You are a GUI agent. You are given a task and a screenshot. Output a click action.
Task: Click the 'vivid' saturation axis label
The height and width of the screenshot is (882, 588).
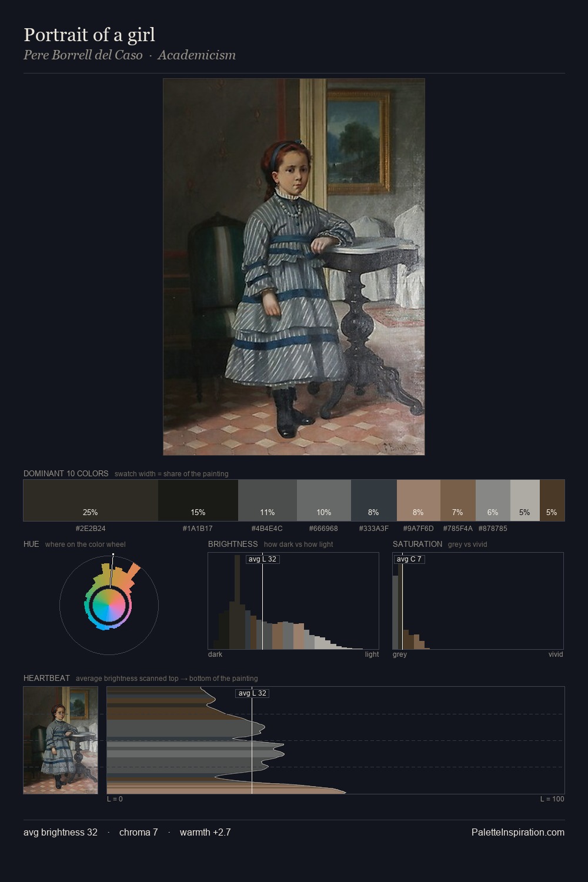click(556, 654)
